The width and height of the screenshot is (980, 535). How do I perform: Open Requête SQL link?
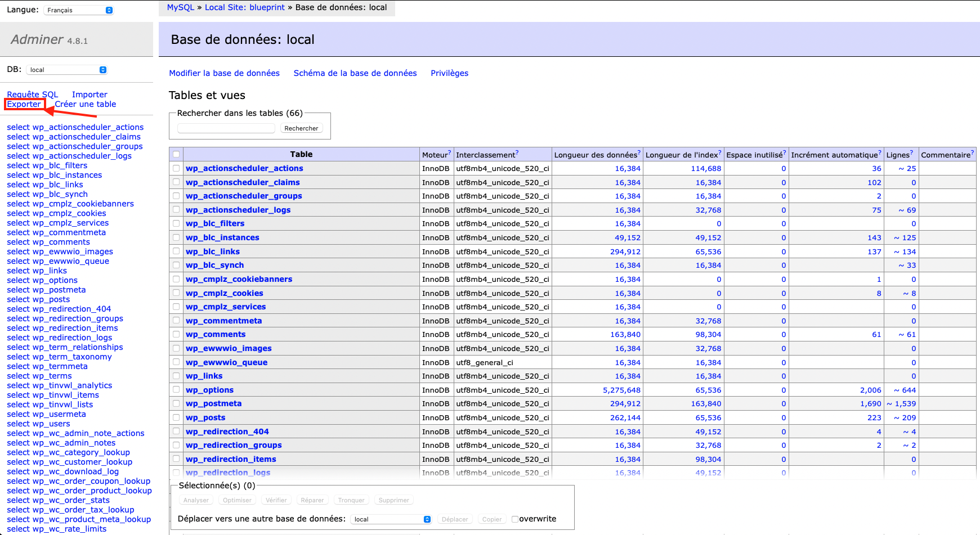(x=32, y=95)
